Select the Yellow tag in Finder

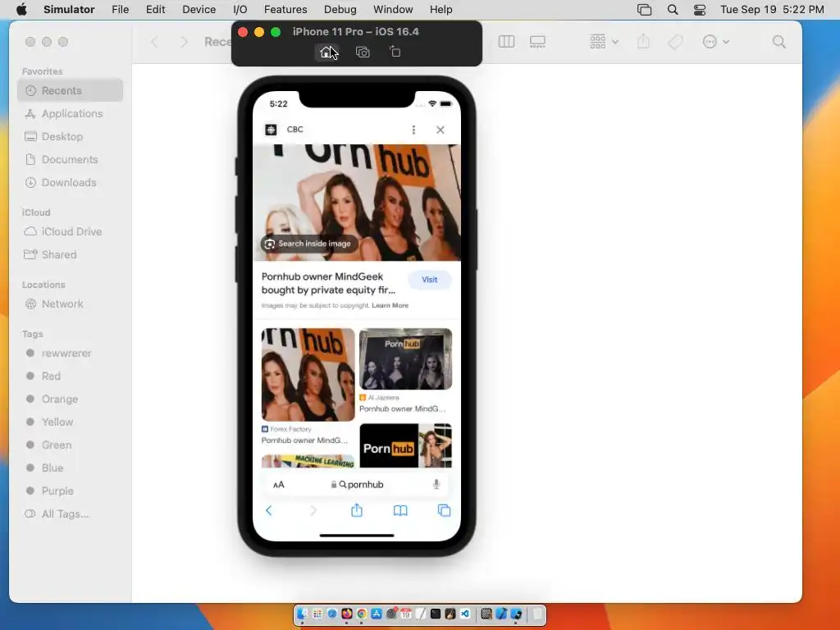pyautogui.click(x=71, y=422)
